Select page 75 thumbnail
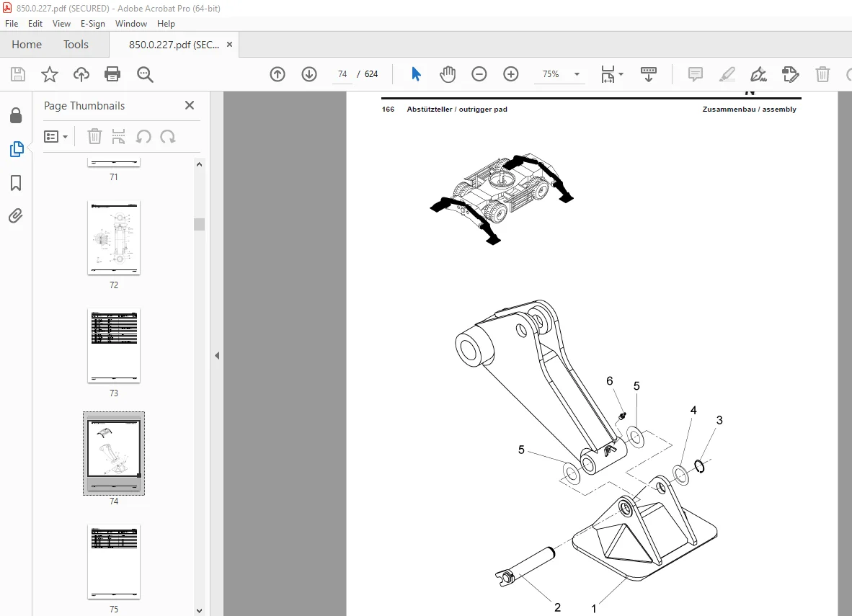This screenshot has width=852, height=616. click(x=114, y=562)
